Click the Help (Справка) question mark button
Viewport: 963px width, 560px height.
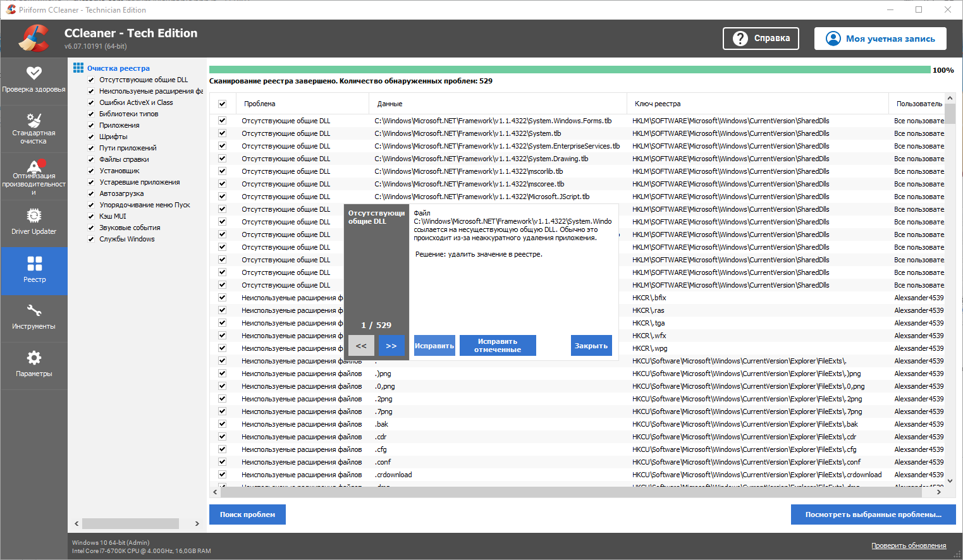click(761, 39)
